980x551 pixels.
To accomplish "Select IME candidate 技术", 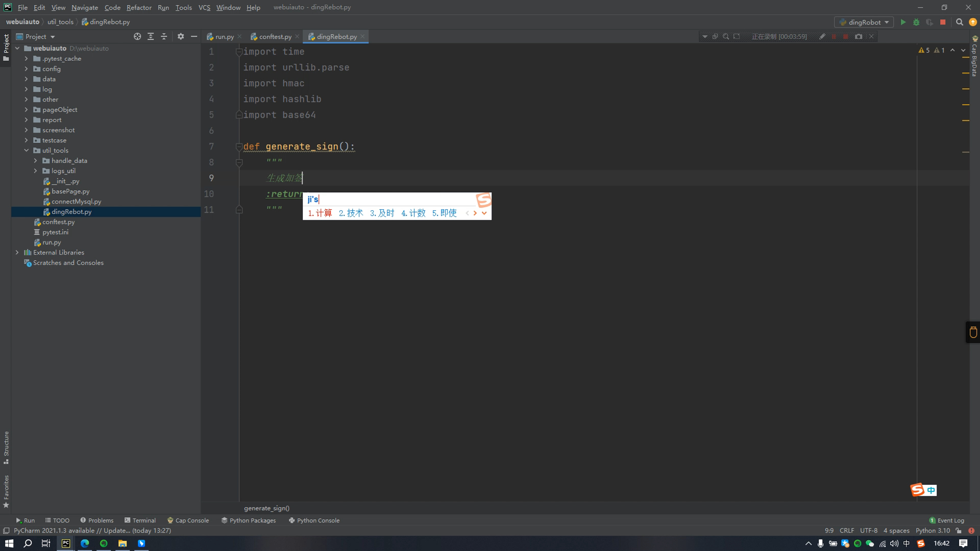I will [x=351, y=213].
